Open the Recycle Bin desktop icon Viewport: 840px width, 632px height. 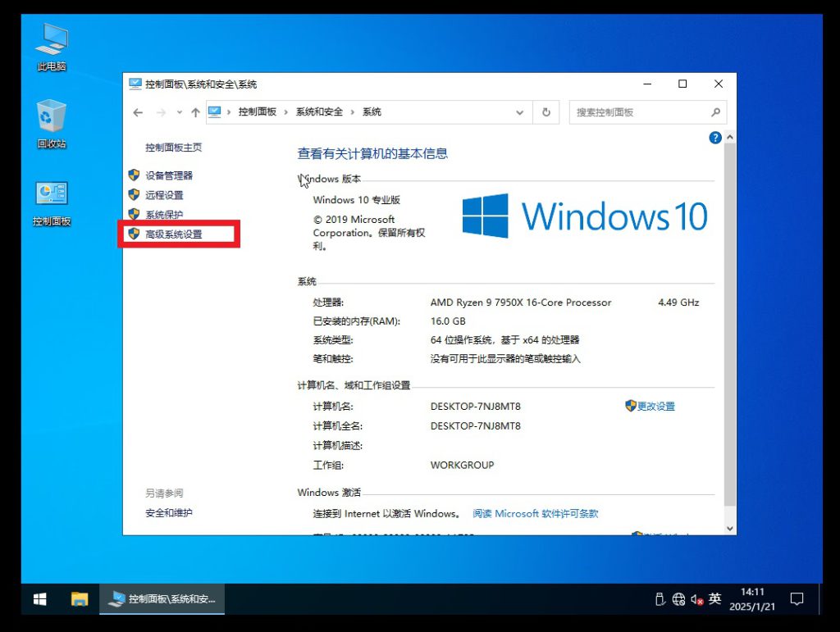(x=51, y=125)
